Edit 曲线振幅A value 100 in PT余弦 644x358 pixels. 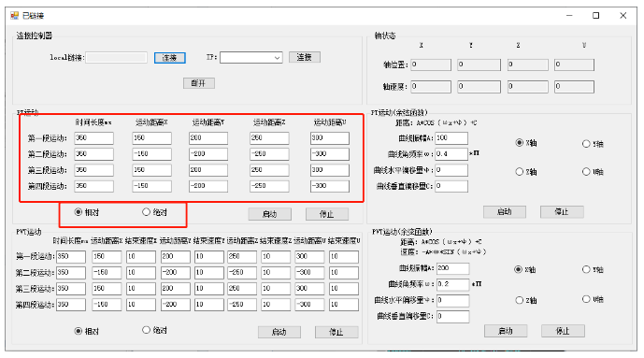click(451, 138)
